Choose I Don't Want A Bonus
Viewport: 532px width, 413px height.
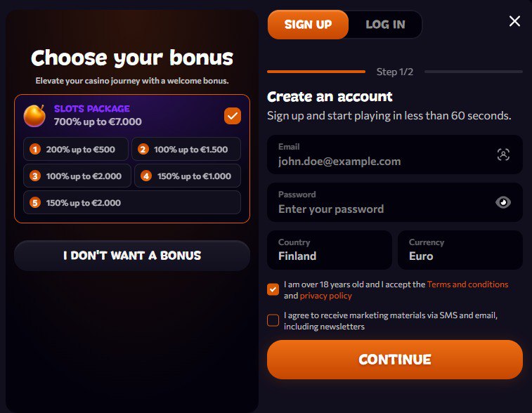point(132,256)
